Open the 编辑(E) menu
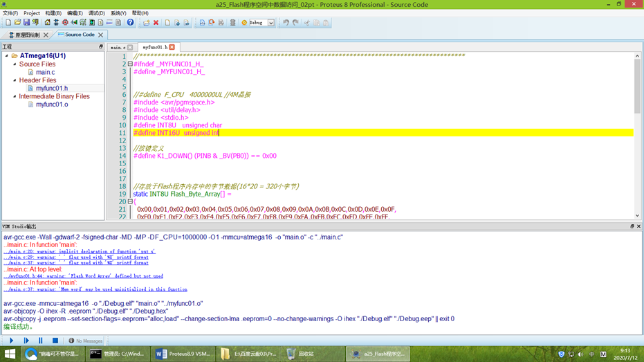 coord(75,13)
